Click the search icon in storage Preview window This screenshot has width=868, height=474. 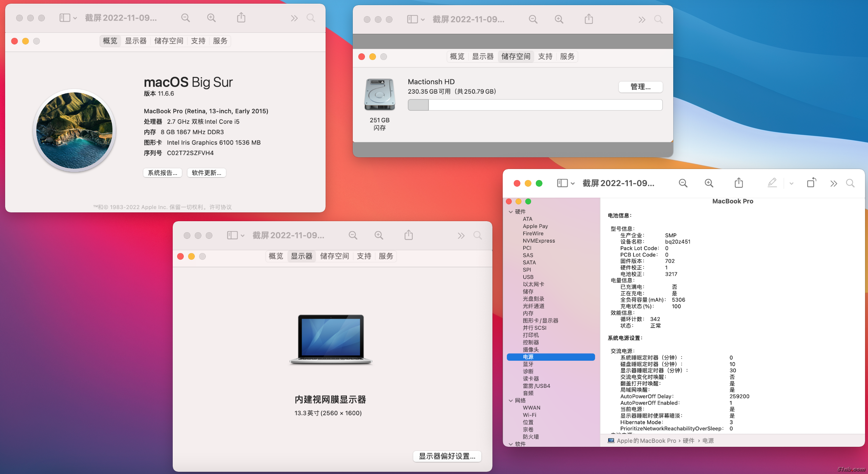tap(659, 19)
